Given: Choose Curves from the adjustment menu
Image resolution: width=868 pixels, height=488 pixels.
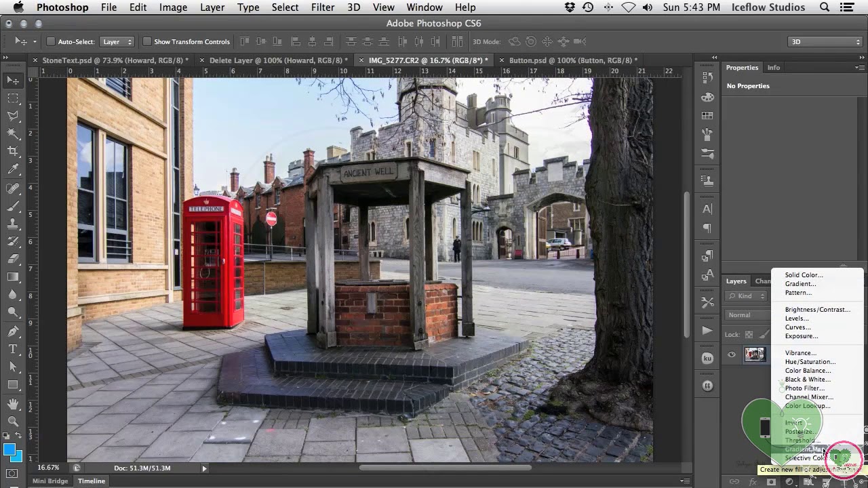Looking at the screenshot, I should point(797,327).
